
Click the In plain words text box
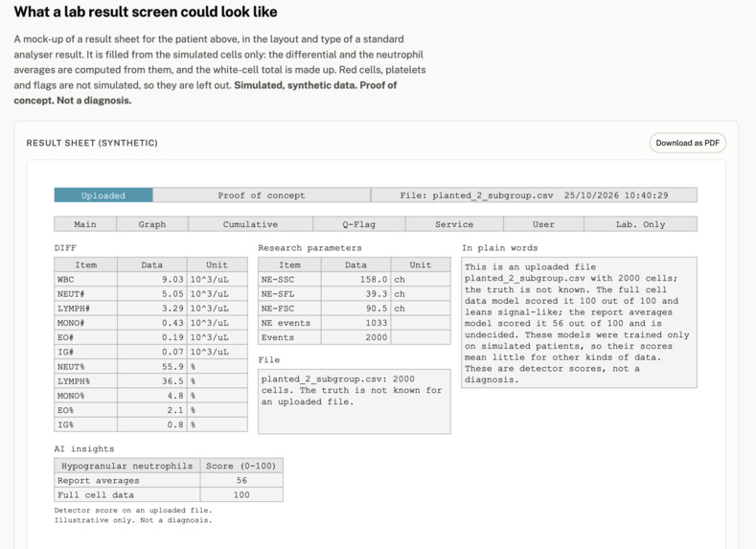pyautogui.click(x=579, y=323)
